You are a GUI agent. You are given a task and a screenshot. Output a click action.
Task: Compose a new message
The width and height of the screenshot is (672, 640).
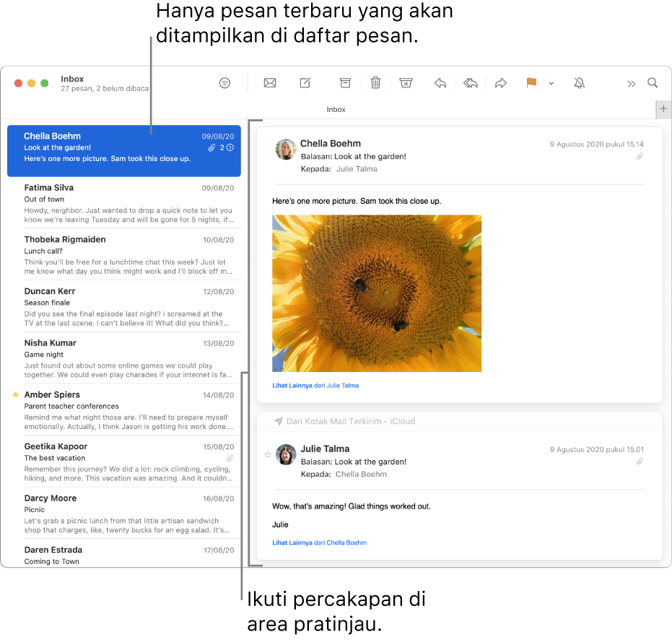(305, 83)
